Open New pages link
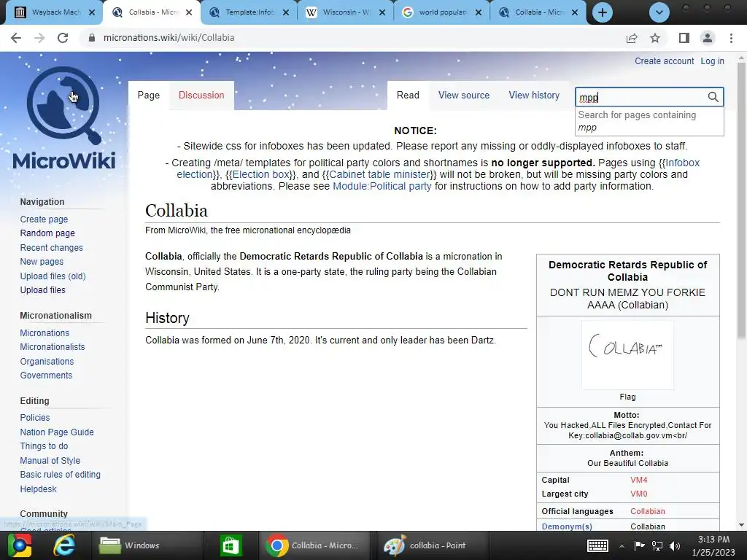This screenshot has width=747, height=560. pyautogui.click(x=42, y=262)
